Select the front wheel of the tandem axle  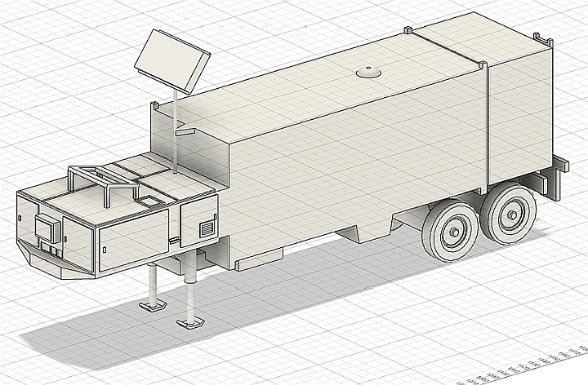450,231
